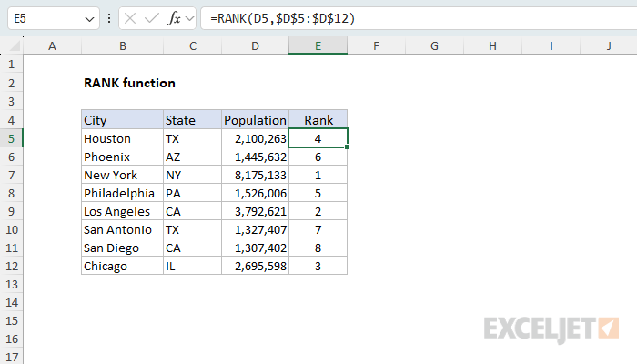
Task: Click the 'AZ' state cell
Action: pos(193,157)
